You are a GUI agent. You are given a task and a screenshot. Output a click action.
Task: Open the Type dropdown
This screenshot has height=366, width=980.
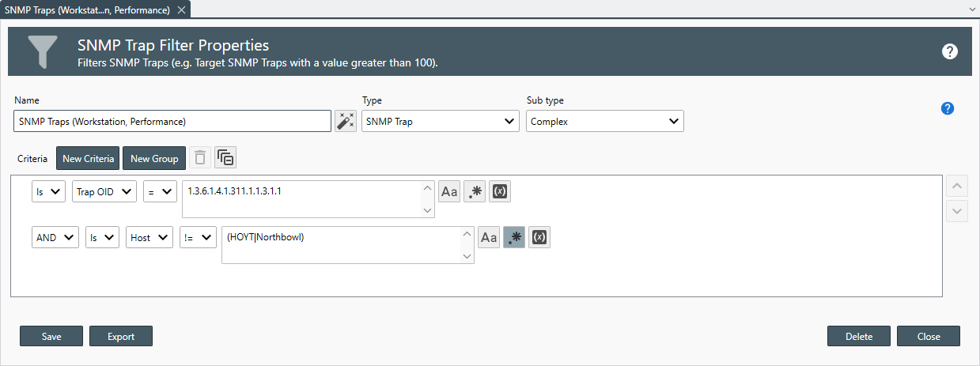(440, 121)
